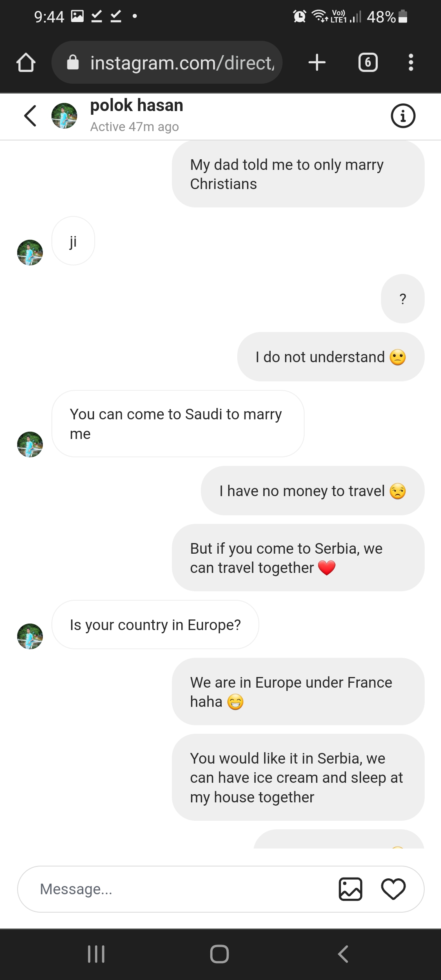The height and width of the screenshot is (980, 441).
Task: Tap the "Is your country in Europe?" message
Action: point(155,625)
